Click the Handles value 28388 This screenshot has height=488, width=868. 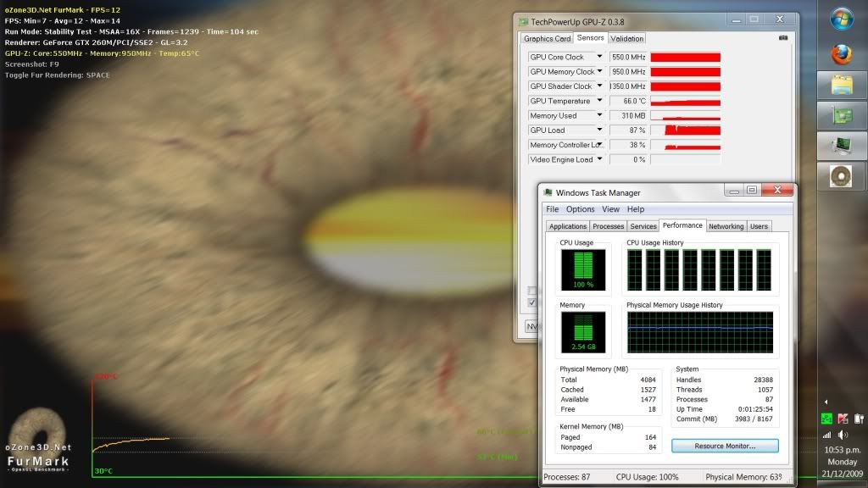pos(763,380)
